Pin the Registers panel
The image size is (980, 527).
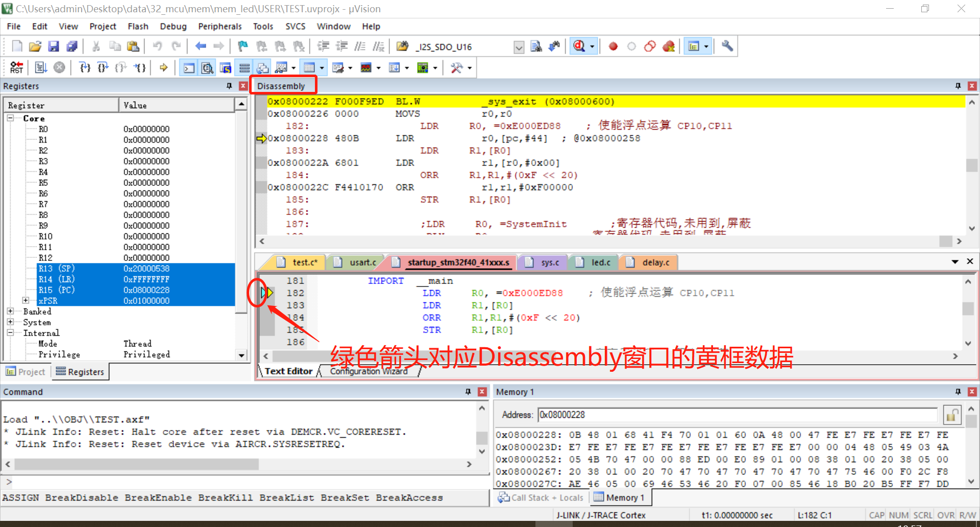click(x=229, y=86)
